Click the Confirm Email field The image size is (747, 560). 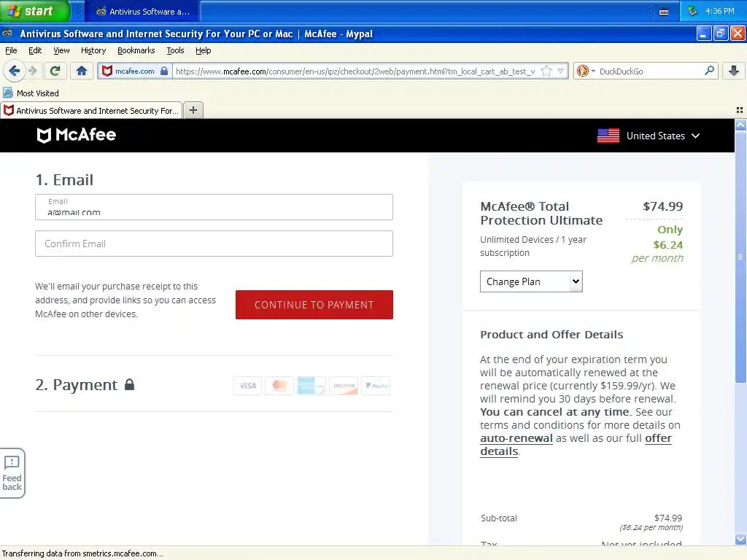pos(214,244)
